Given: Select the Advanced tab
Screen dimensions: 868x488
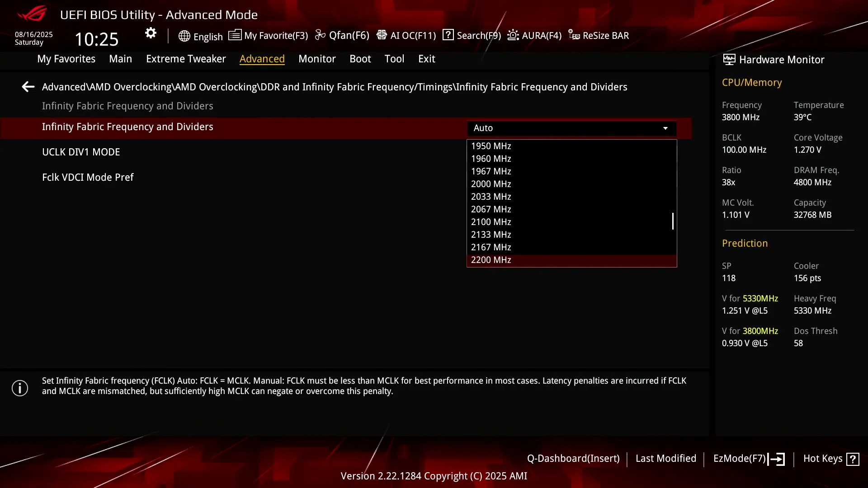Looking at the screenshot, I should [262, 59].
